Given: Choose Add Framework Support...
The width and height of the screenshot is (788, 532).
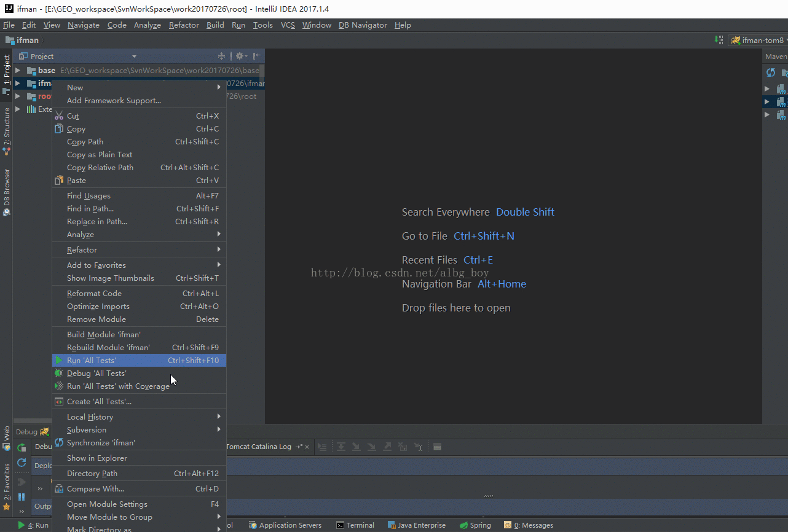Looking at the screenshot, I should 139,101.
